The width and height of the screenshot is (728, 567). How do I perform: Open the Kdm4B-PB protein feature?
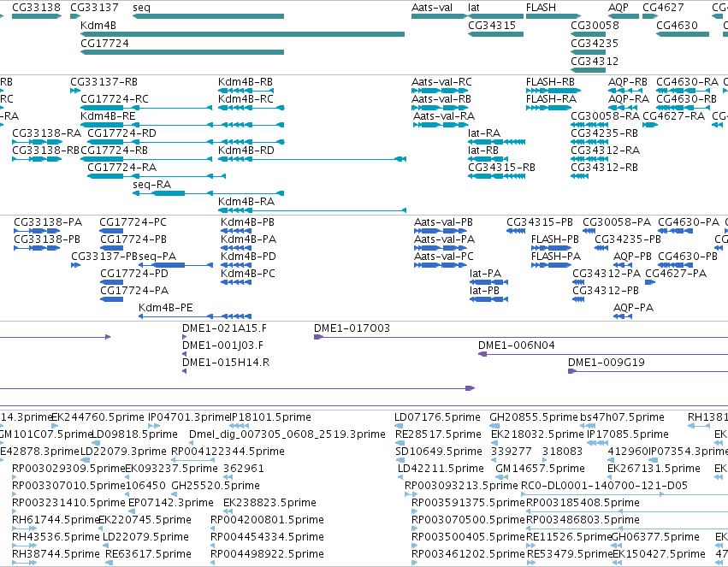tap(236, 231)
